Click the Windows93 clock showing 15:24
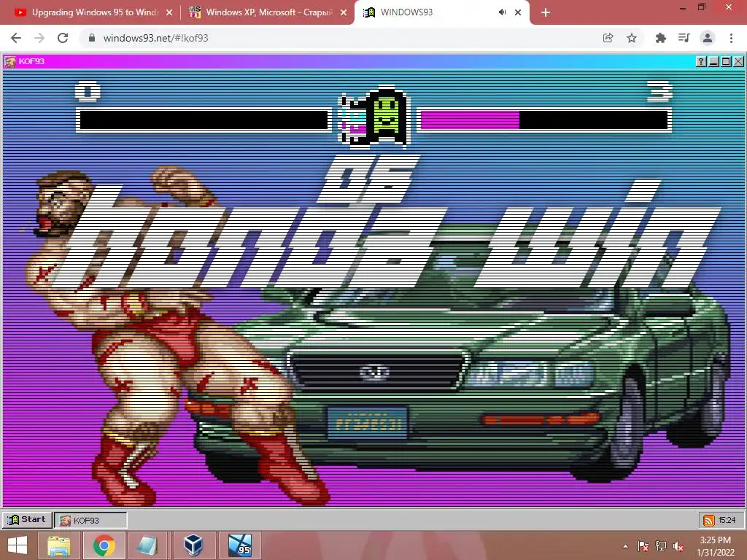 [x=727, y=521]
